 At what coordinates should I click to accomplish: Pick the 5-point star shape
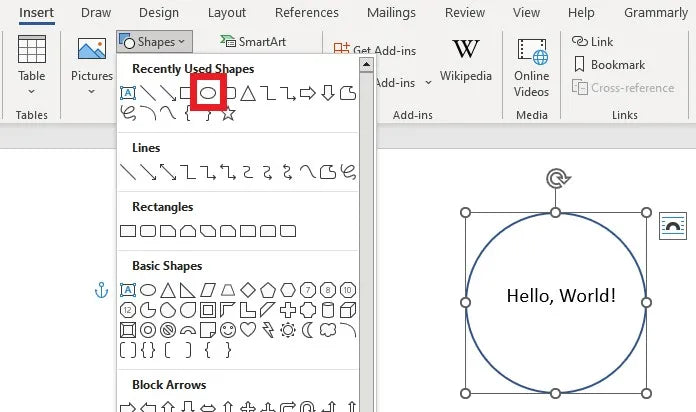coord(228,113)
